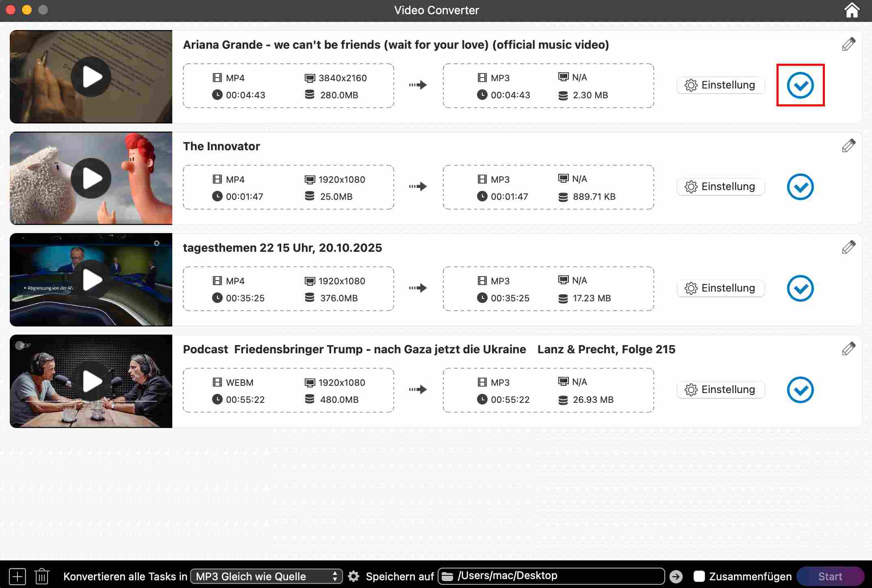Uncheck the tagesthemen task selection circle
The height and width of the screenshot is (588, 872).
click(x=800, y=288)
